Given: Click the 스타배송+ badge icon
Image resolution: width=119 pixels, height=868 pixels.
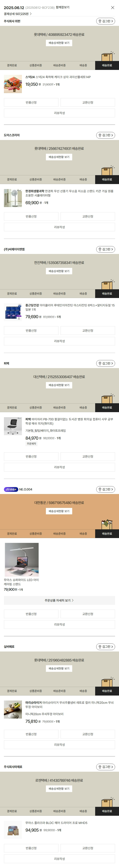Looking at the screenshot, I should point(11,489).
